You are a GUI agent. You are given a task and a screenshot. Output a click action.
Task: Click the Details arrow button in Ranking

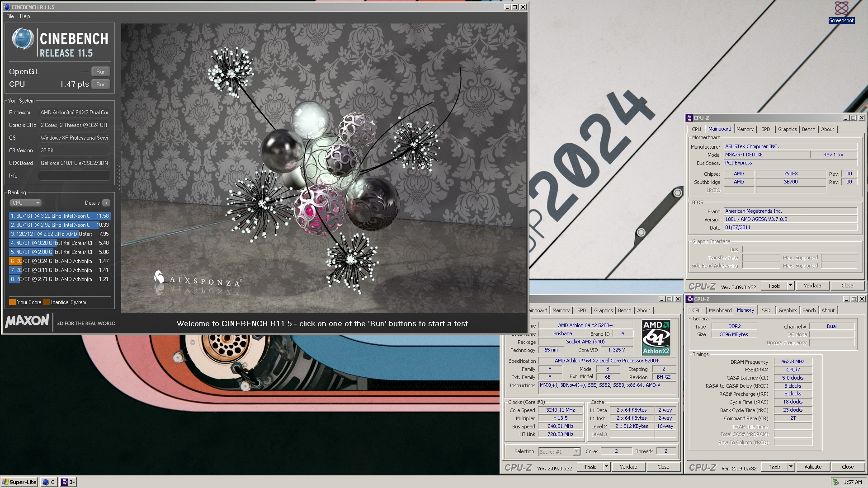tap(106, 203)
